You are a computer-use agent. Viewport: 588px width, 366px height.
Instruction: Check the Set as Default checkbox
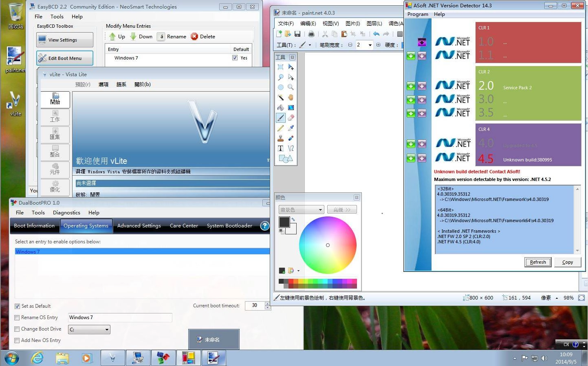(x=17, y=306)
